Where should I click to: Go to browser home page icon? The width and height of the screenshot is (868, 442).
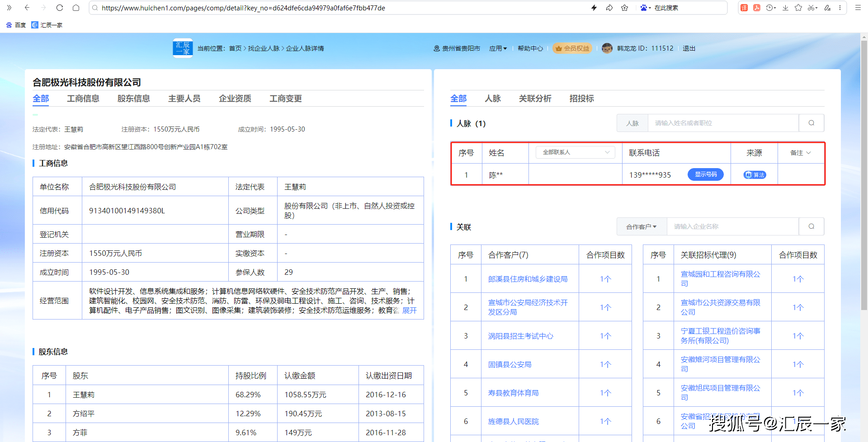(x=76, y=8)
